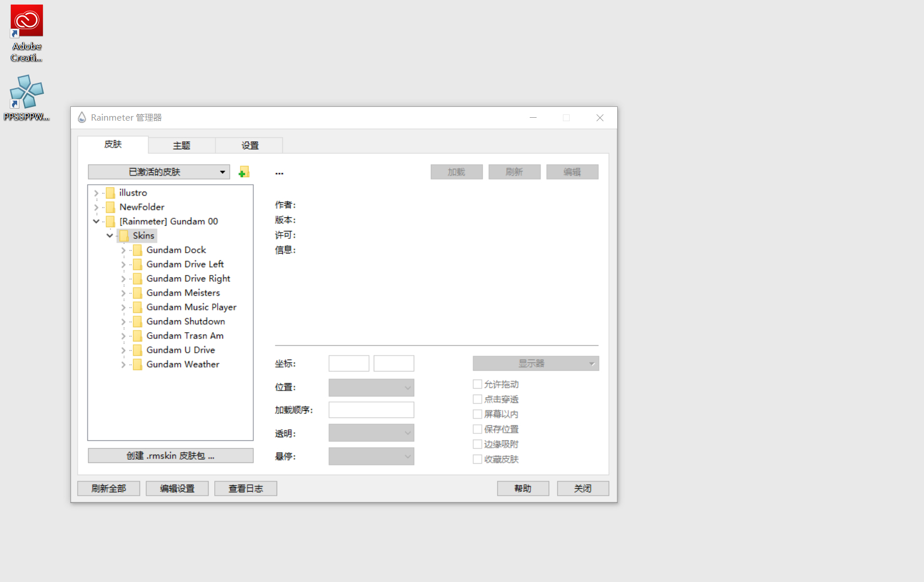This screenshot has height=582, width=924.
Task: Click the 刷新 button
Action: 514,172
